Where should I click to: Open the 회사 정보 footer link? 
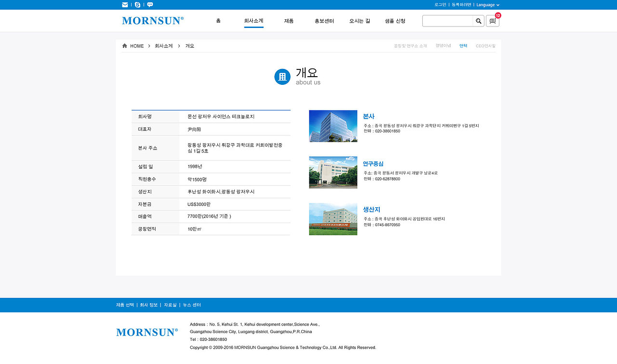point(149,305)
